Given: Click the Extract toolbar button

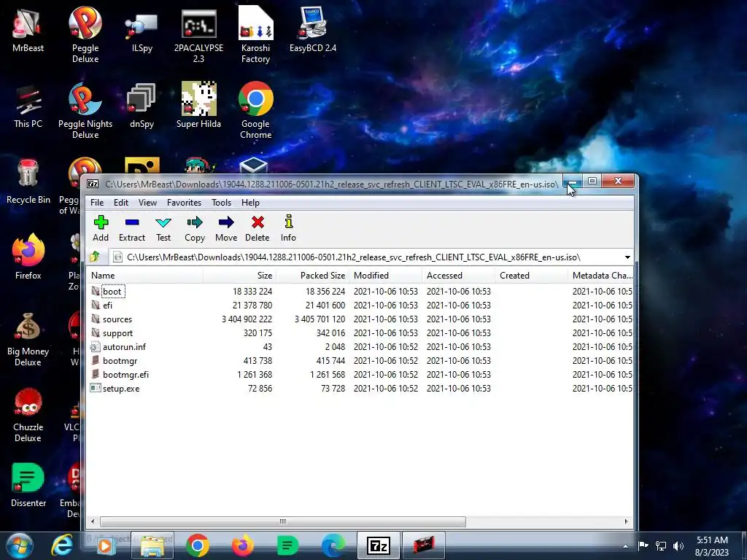Looking at the screenshot, I should pos(132,228).
